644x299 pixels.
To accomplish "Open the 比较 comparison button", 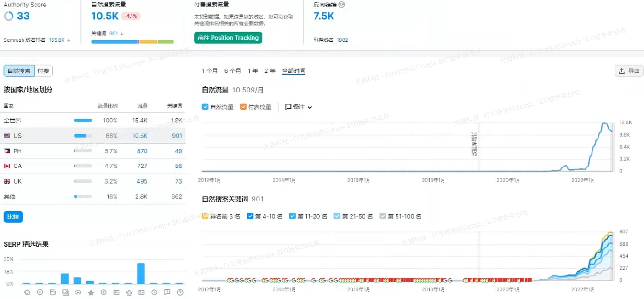I will [x=13, y=217].
